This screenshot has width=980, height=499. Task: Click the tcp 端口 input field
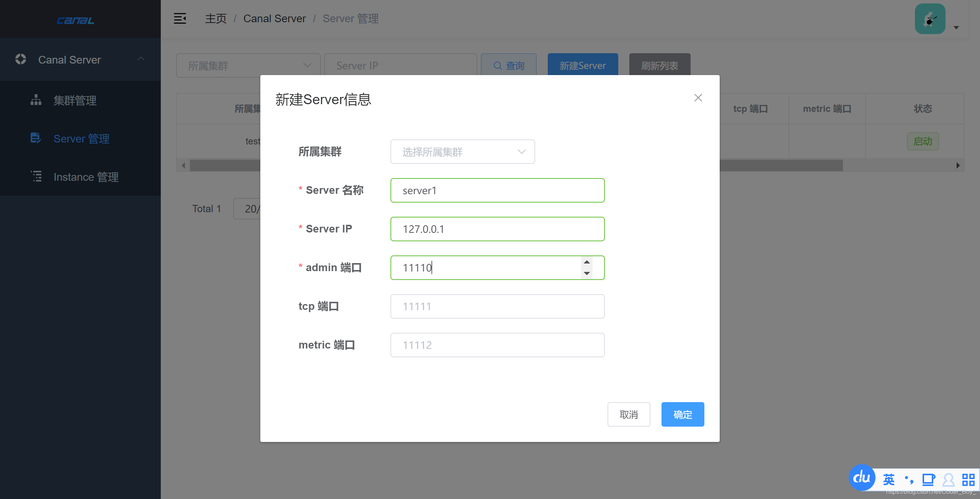pos(497,306)
